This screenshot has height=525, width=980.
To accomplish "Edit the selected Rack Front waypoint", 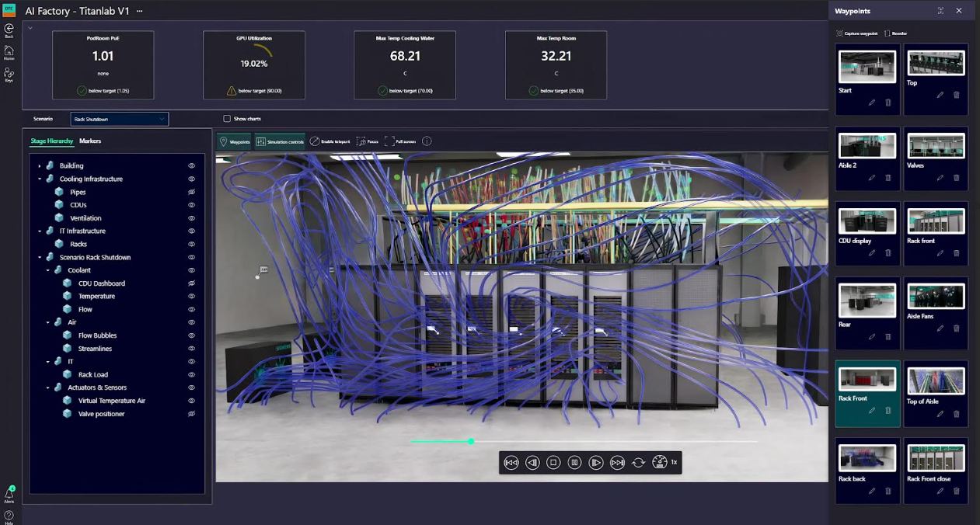I will point(872,411).
